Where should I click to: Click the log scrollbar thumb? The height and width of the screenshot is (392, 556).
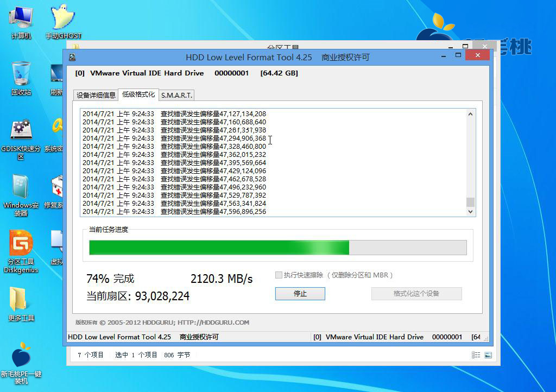coord(470,202)
